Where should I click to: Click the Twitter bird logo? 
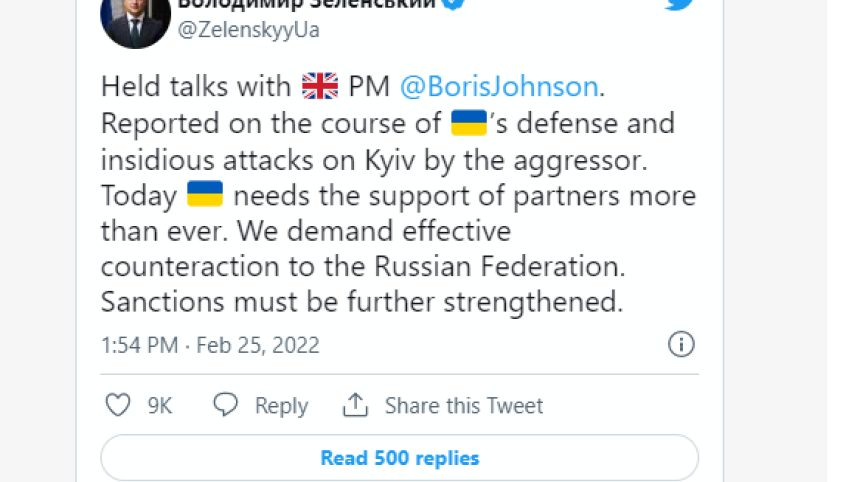coord(679,4)
